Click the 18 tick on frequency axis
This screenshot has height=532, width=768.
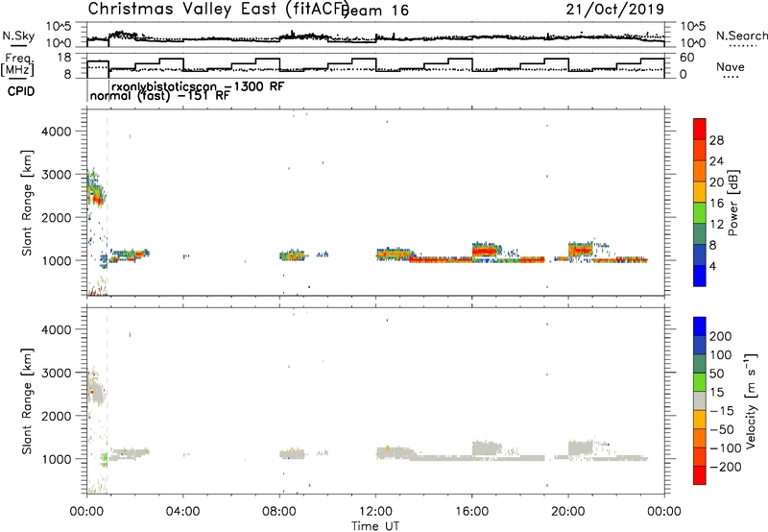tap(64, 57)
